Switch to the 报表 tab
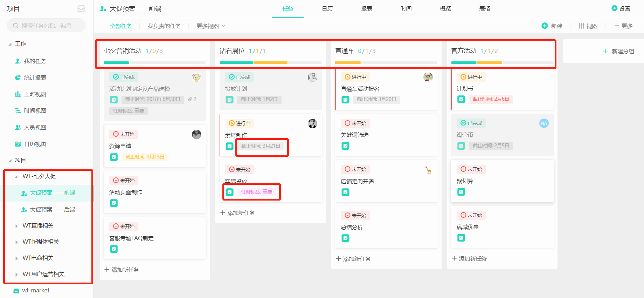644x298 pixels. tap(367, 9)
